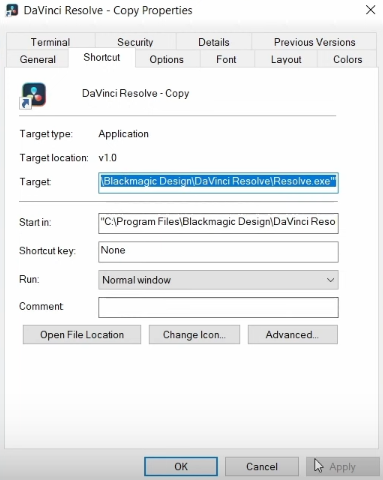Confirm with the OK button

pos(181,466)
